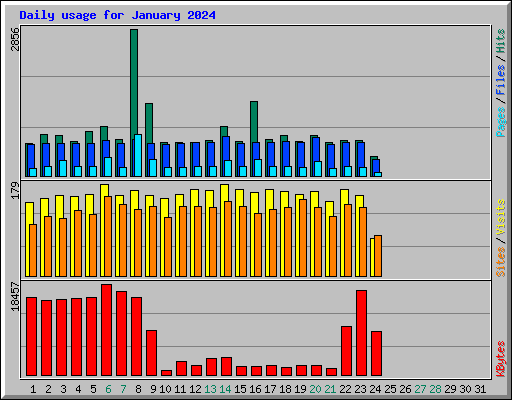Click day label 16 on the x-axis
This screenshot has height=400, width=512.
[255, 389]
